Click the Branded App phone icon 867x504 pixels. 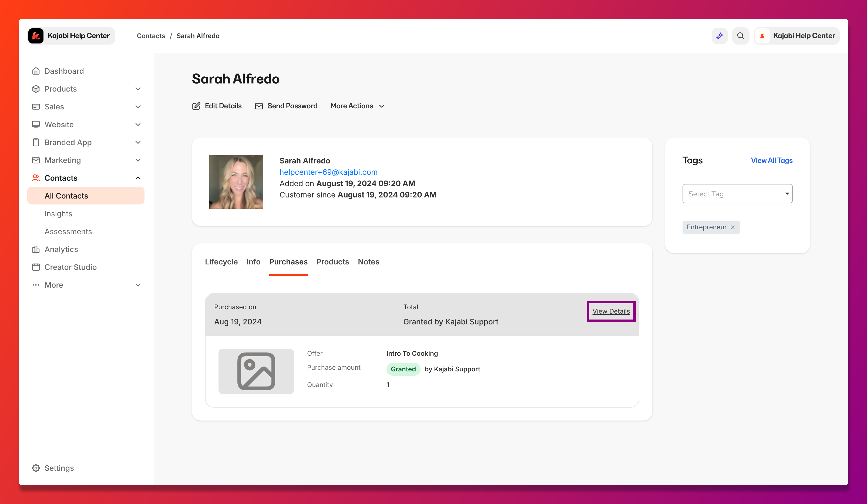click(36, 142)
